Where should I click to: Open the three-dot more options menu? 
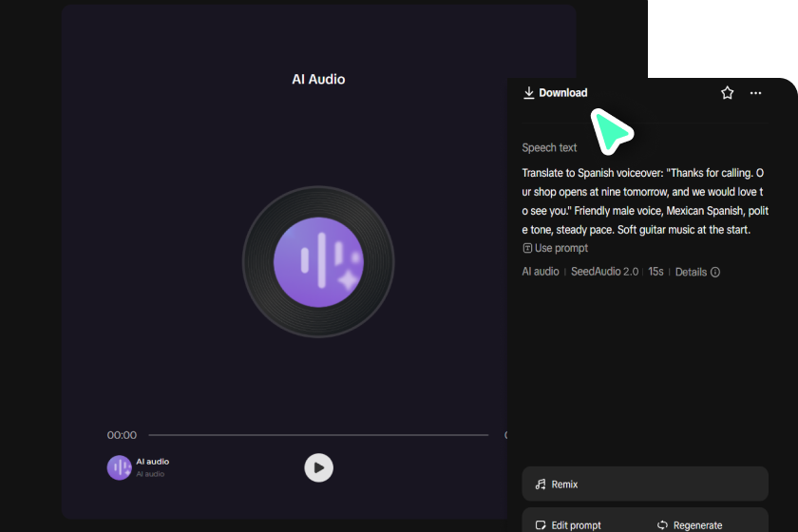pyautogui.click(x=756, y=93)
